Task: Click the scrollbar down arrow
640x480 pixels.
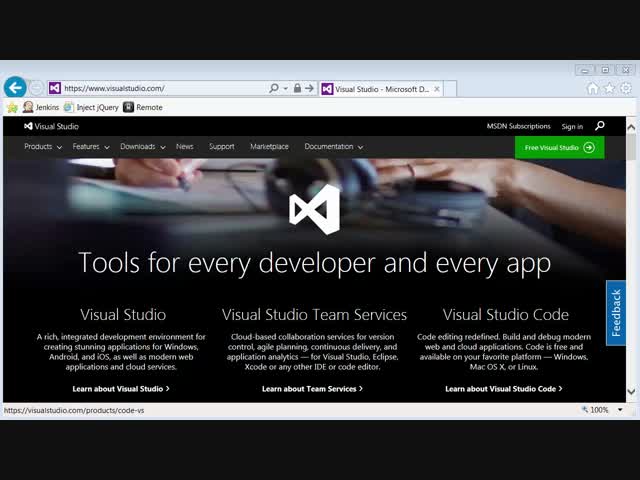Action: click(631, 391)
